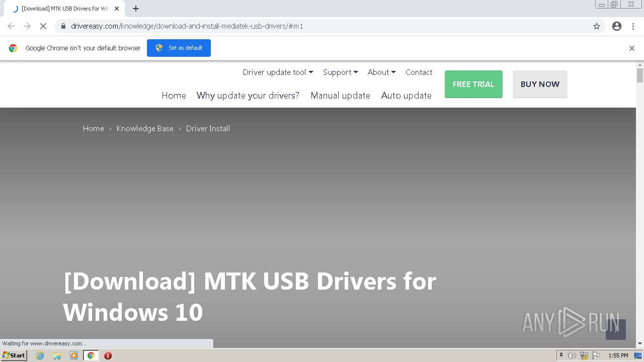
Task: Click the scroll down arrow of the page scrollbar
Action: click(x=640, y=344)
